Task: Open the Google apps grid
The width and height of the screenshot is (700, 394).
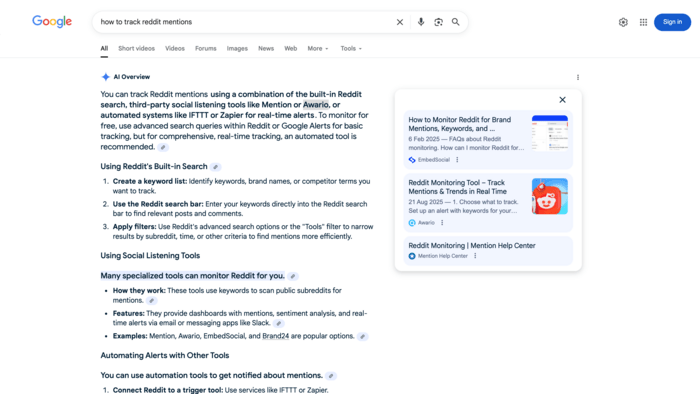Action: [643, 22]
